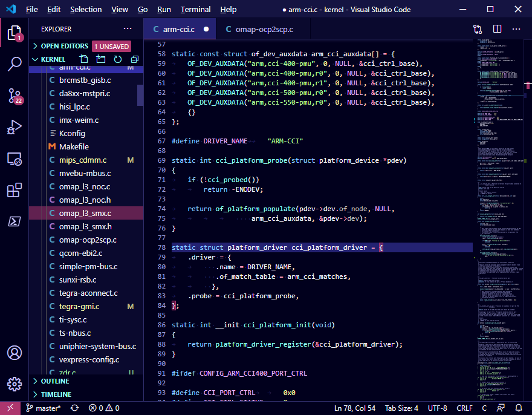The image size is (532, 415).
Task: Open the Extensions view
Action: 15,190
